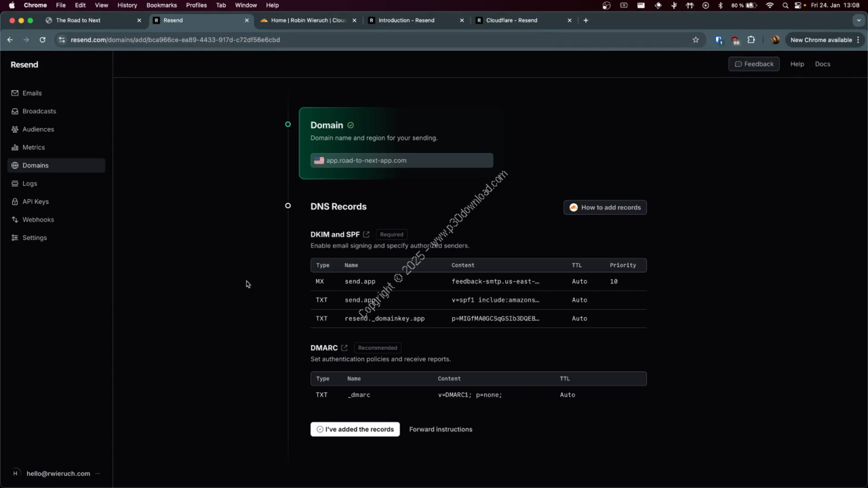Go to Webhooks in the sidebar
Viewport: 868px width, 488px height.
pyautogui.click(x=56, y=220)
